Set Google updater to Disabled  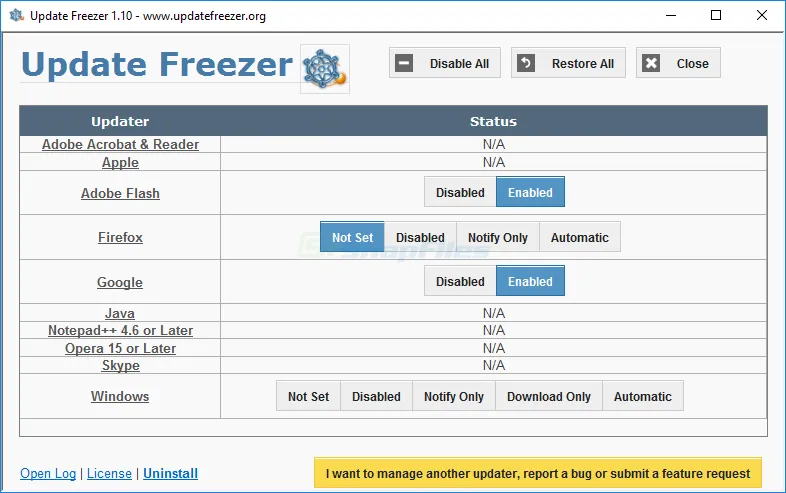(460, 281)
